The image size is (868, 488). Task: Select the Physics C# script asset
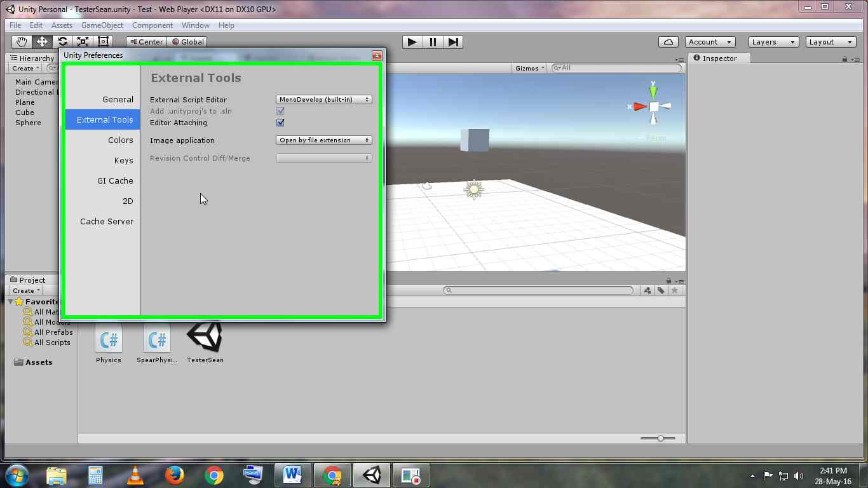(x=109, y=343)
